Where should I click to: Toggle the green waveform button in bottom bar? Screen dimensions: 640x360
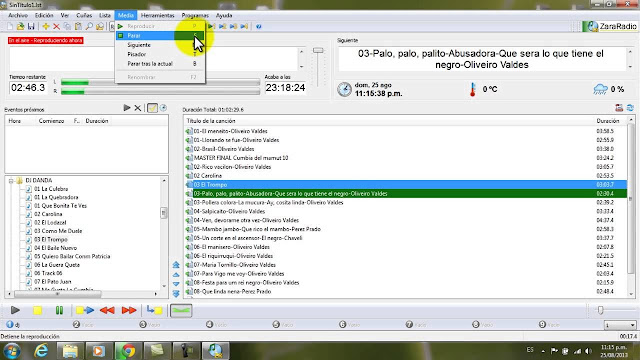(x=181, y=311)
